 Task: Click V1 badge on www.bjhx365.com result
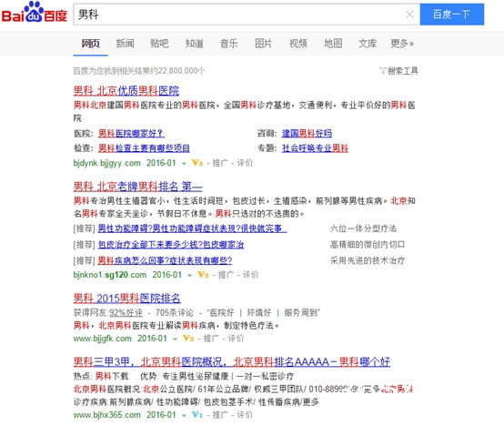(197, 415)
